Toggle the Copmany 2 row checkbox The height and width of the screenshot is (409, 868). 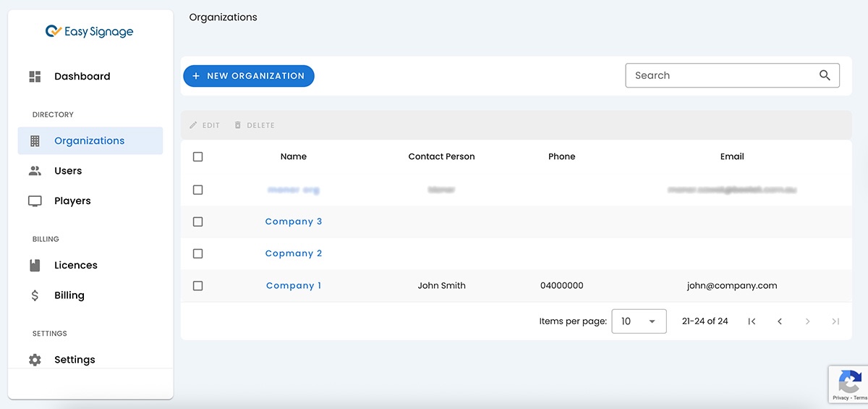(x=198, y=254)
